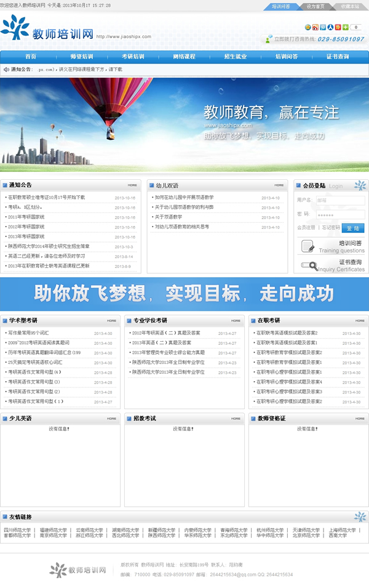The image size is (369, 588).
Task: Go to 招生就业 in the navigation bar
Action: tap(236, 57)
